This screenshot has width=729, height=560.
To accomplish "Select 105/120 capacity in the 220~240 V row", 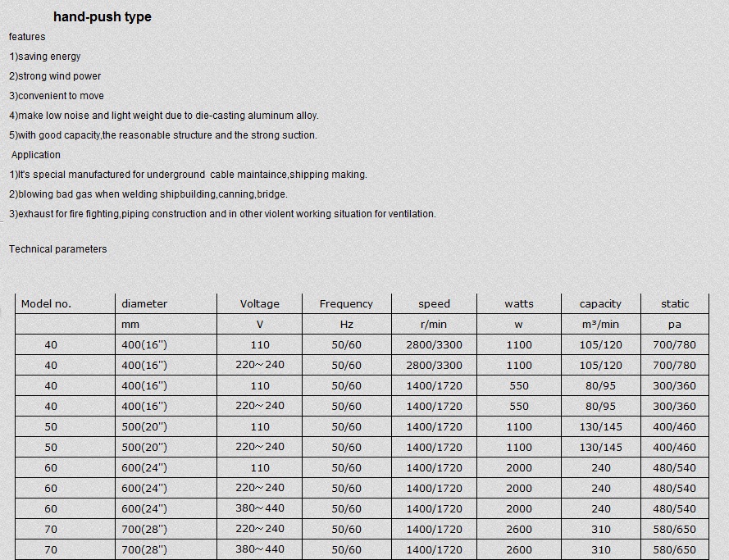I will click(x=600, y=366).
